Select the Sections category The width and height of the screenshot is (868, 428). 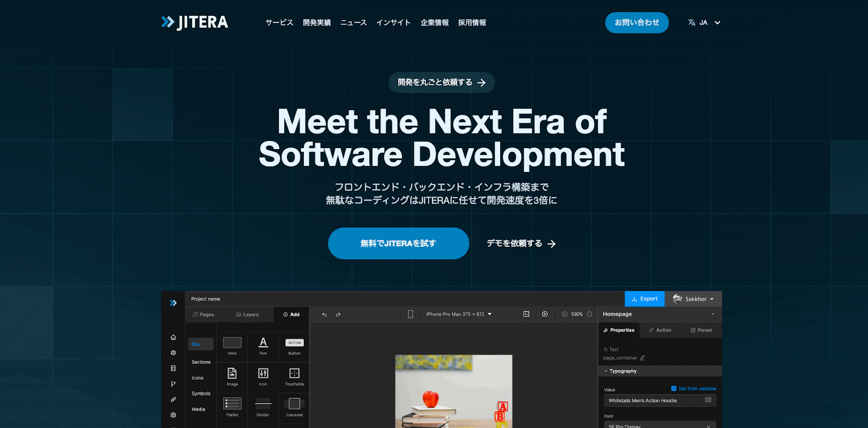pyautogui.click(x=201, y=362)
